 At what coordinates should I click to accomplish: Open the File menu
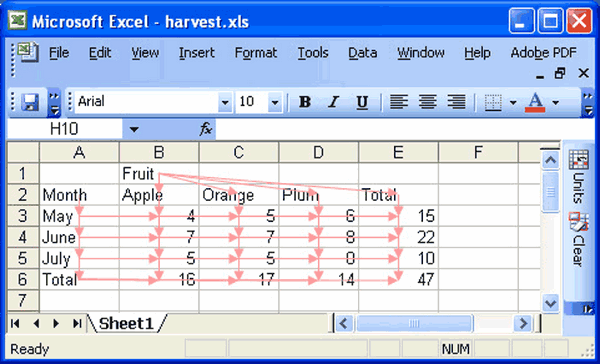click(59, 53)
